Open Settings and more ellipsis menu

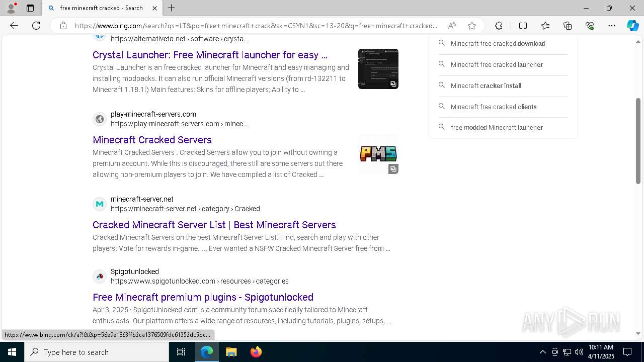click(612, 26)
